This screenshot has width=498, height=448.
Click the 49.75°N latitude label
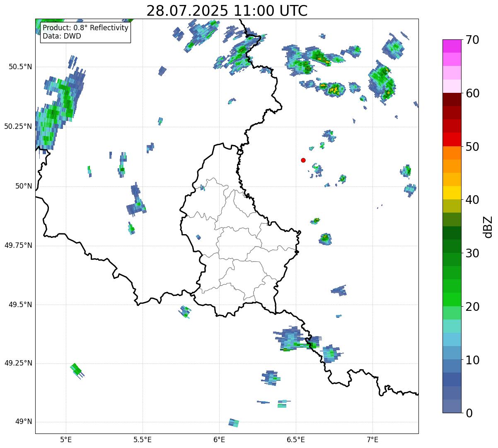point(18,245)
